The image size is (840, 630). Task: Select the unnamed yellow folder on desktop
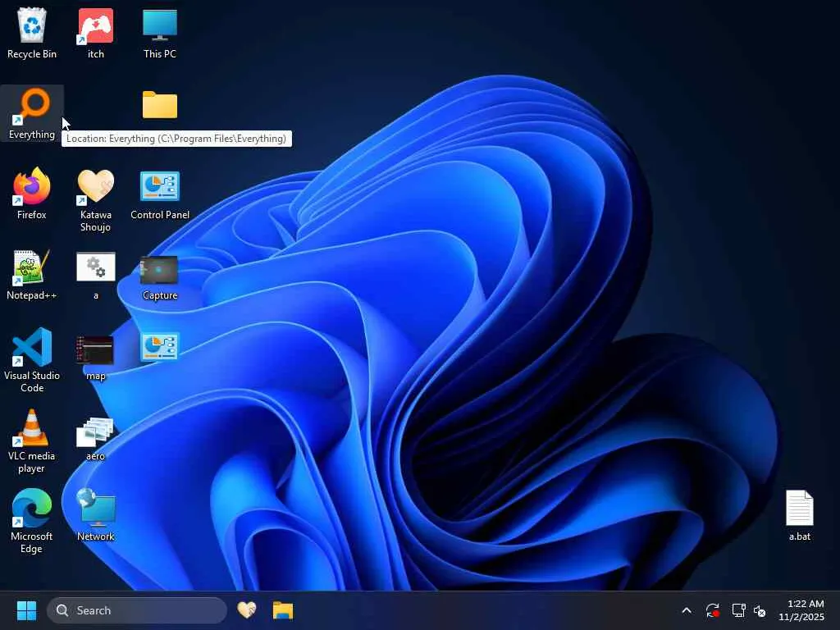click(x=160, y=105)
